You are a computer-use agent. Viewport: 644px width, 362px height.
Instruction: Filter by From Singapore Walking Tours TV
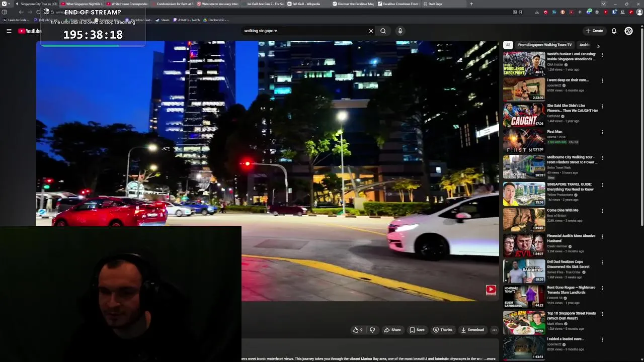[545, 45]
